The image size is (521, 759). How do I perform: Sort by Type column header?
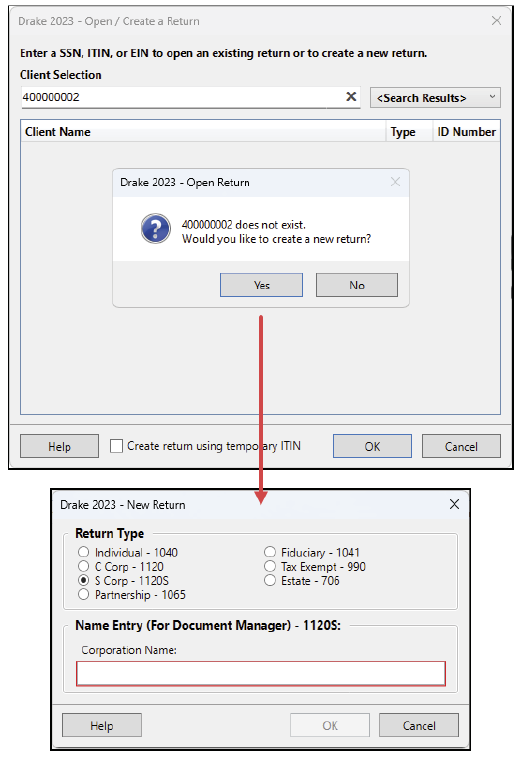[409, 132]
